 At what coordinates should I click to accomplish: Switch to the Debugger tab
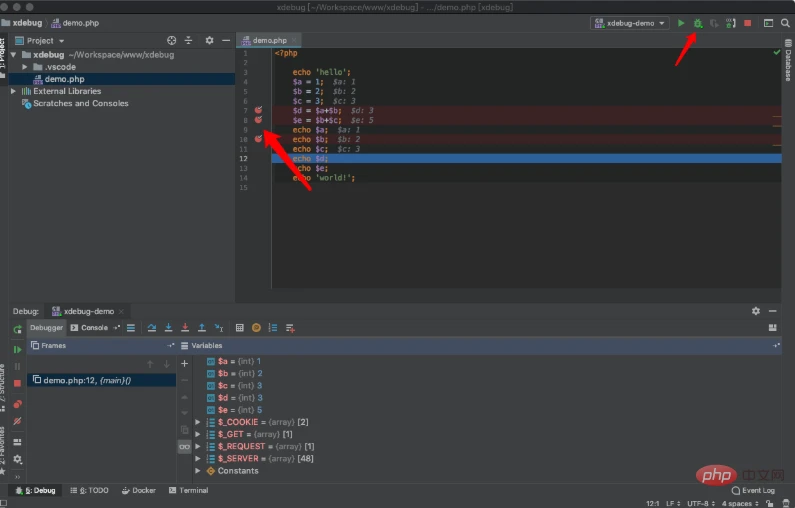click(x=46, y=328)
